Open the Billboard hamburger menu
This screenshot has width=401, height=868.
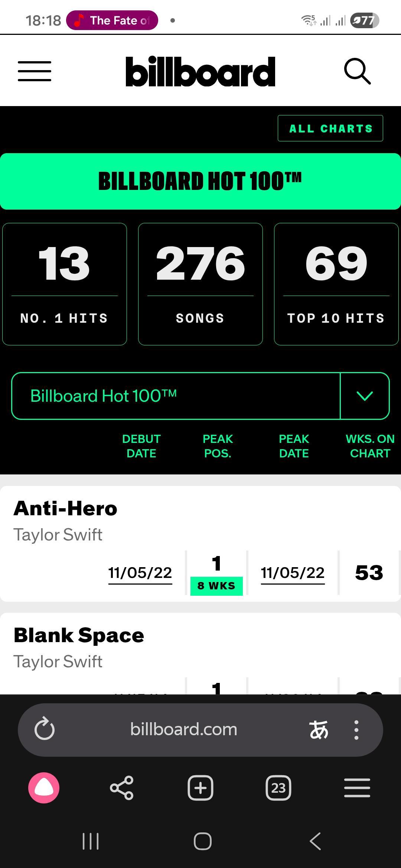pyautogui.click(x=35, y=71)
